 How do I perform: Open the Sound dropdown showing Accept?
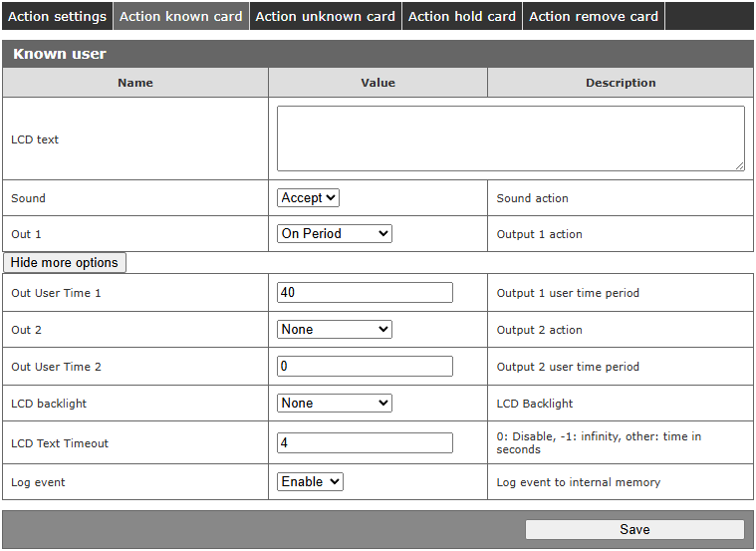click(x=309, y=198)
